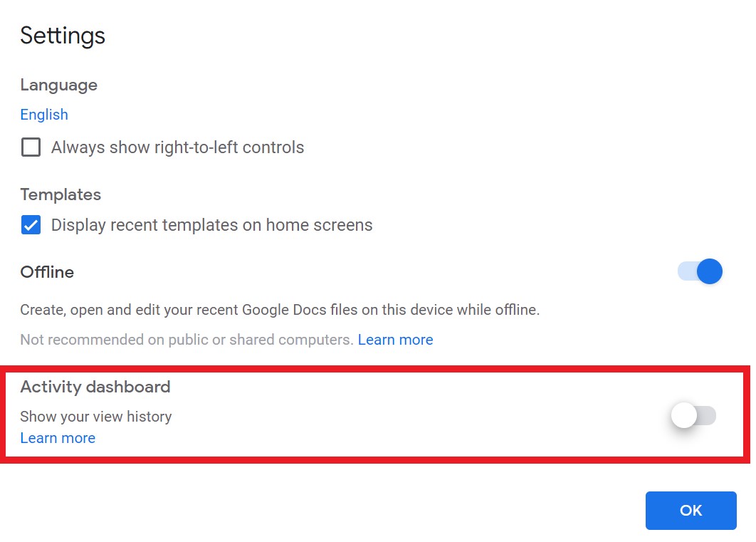
Task: Open Learn more link about offline use
Action: (395, 340)
